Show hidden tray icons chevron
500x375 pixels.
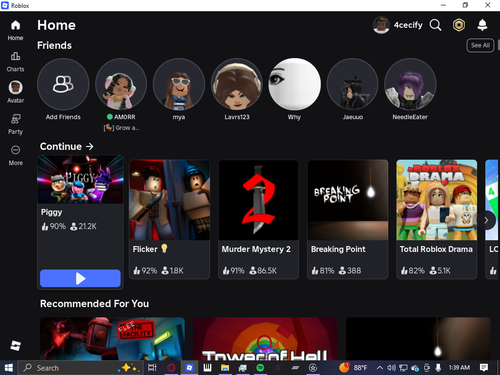pyautogui.click(x=379, y=368)
